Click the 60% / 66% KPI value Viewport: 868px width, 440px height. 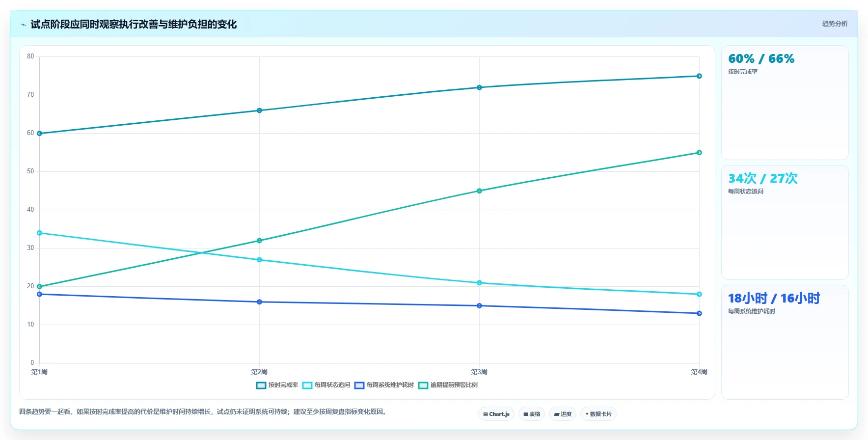(761, 59)
